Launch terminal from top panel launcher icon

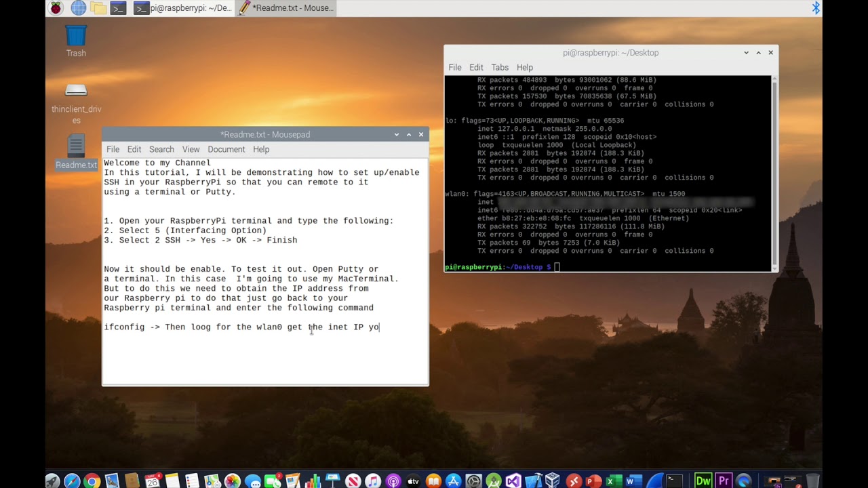click(x=119, y=8)
